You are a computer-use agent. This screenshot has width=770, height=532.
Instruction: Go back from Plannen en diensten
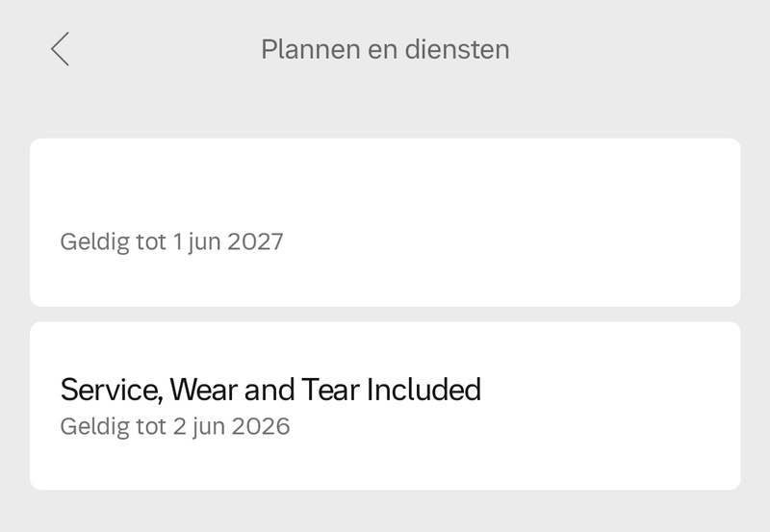pos(61,49)
